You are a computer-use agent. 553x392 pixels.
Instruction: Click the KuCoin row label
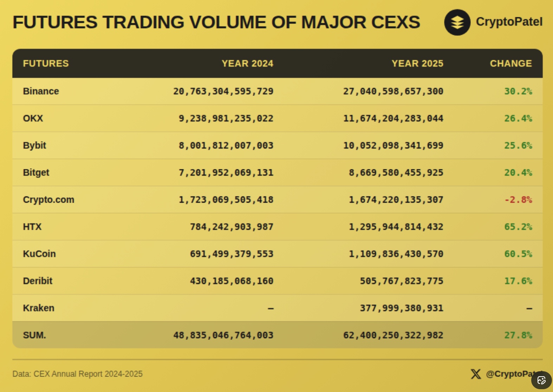pyautogui.click(x=39, y=254)
